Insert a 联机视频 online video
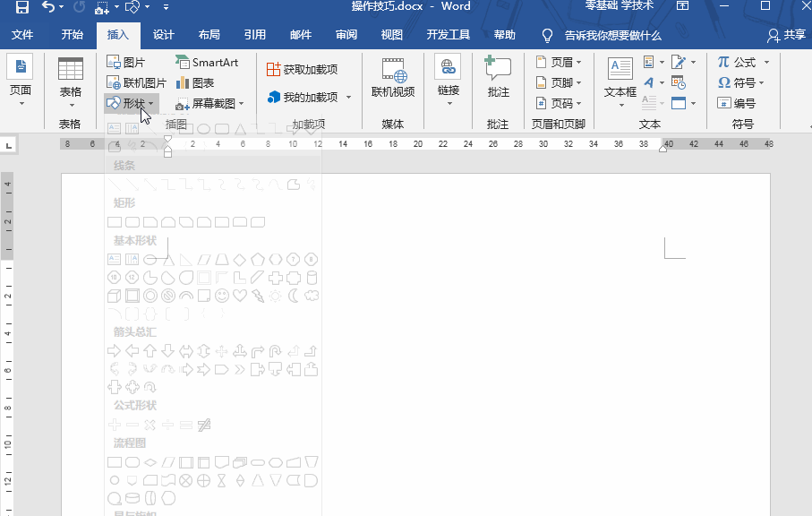The height and width of the screenshot is (516, 812). (393, 78)
